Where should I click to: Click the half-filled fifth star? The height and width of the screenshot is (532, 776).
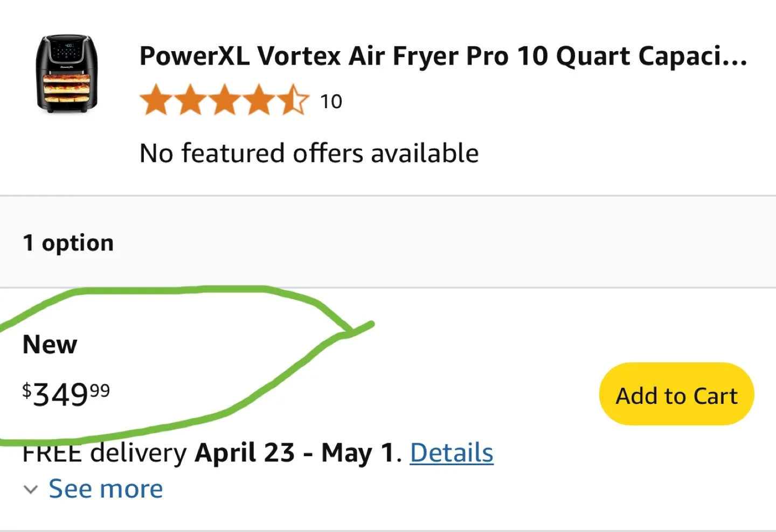point(295,100)
